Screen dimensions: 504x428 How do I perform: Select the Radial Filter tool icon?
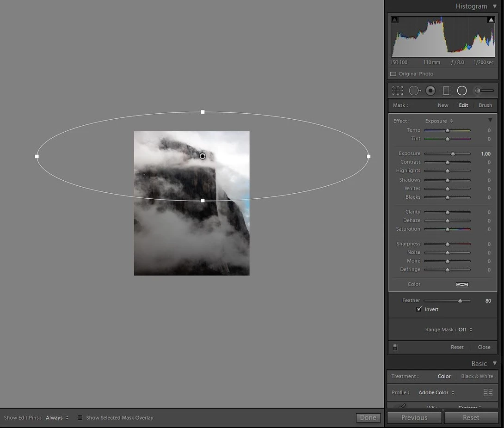coord(462,91)
